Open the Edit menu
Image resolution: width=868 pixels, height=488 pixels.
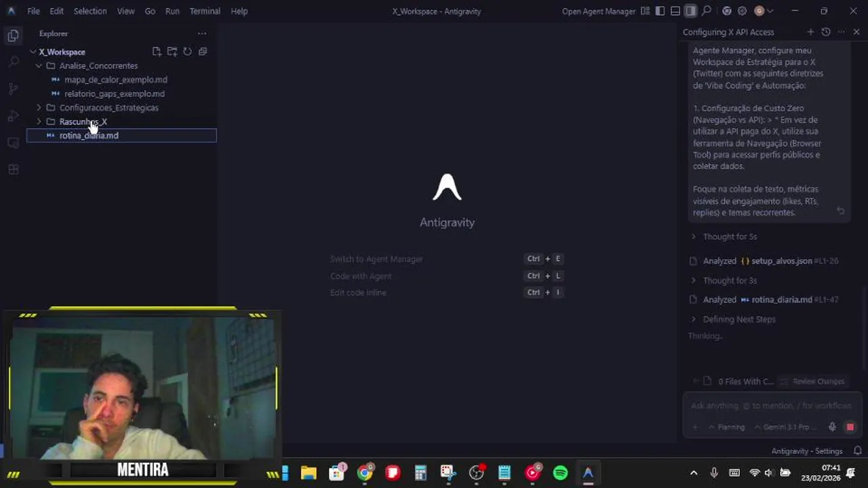click(57, 11)
